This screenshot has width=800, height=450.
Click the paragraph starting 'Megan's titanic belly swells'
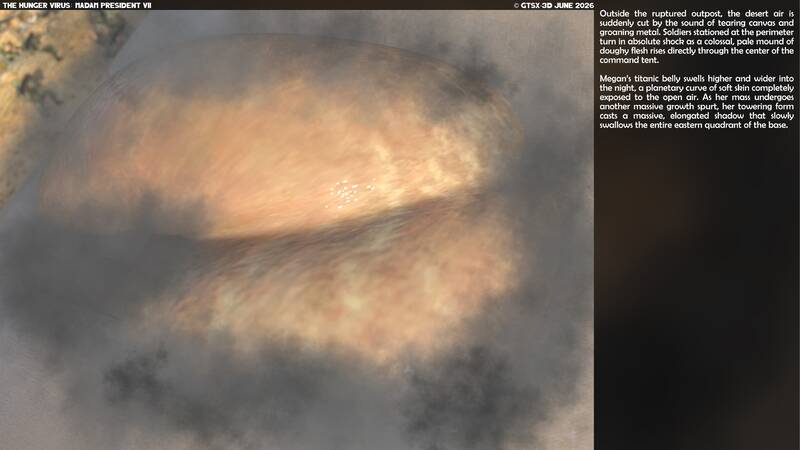pyautogui.click(x=696, y=102)
